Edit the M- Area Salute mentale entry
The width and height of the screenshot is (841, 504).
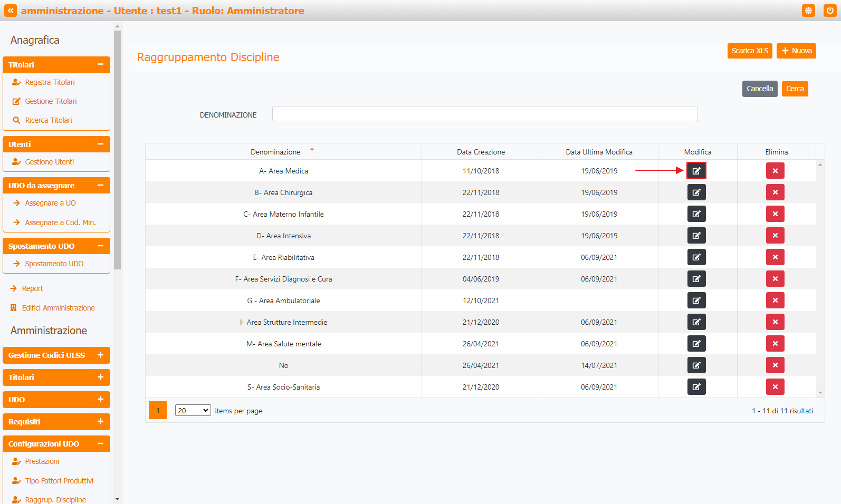pos(696,344)
